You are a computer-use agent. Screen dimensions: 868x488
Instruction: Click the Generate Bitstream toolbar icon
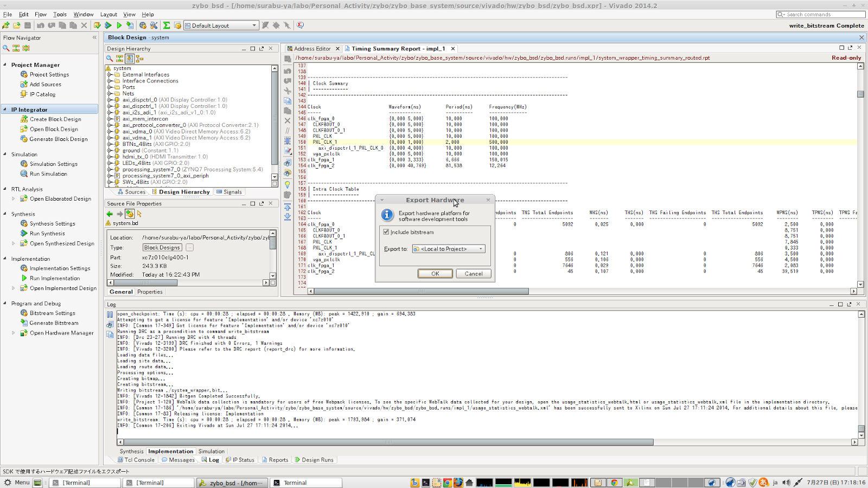point(130,25)
